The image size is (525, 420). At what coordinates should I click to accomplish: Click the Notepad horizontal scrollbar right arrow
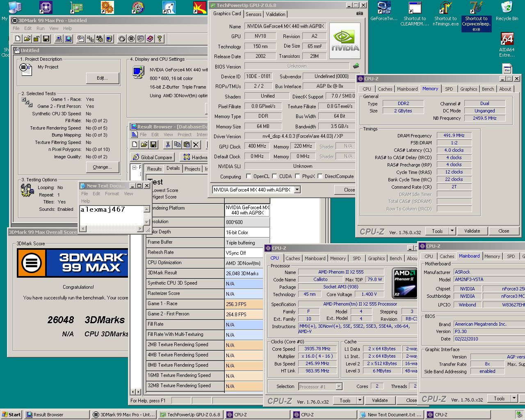[141, 228]
